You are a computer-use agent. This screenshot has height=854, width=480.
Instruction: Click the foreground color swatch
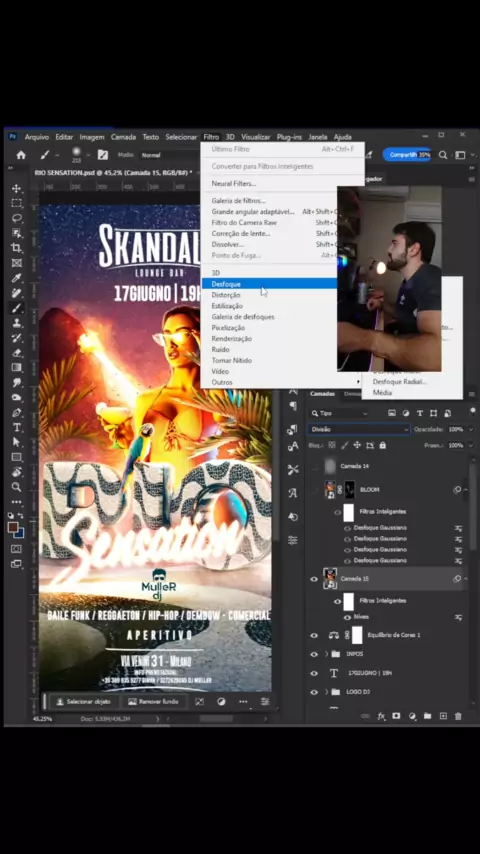click(13, 527)
